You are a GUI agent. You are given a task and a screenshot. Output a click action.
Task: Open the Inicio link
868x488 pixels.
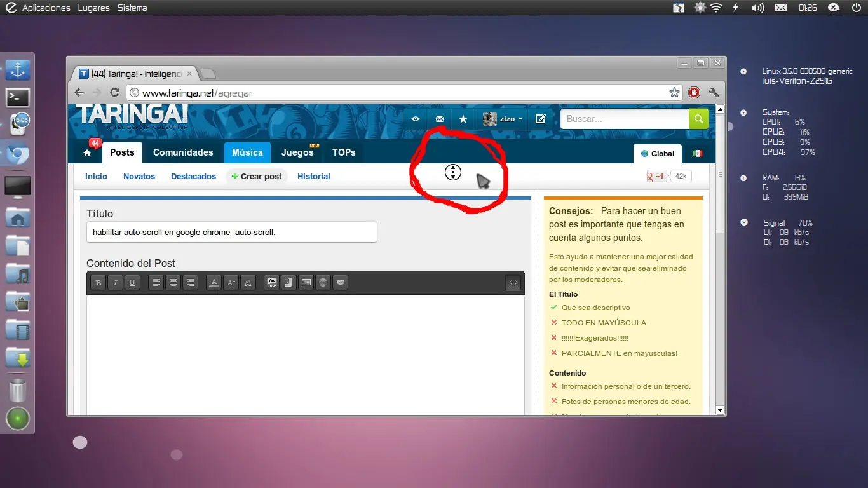97,177
